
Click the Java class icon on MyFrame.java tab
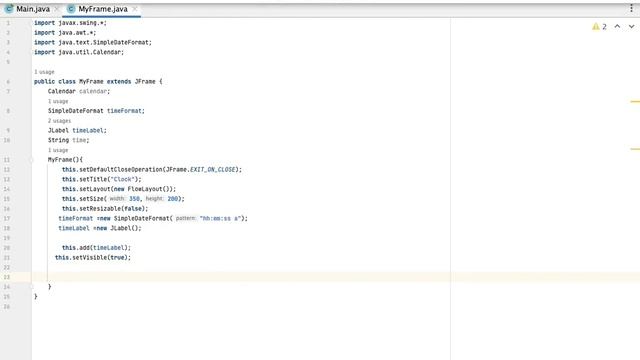point(71,9)
